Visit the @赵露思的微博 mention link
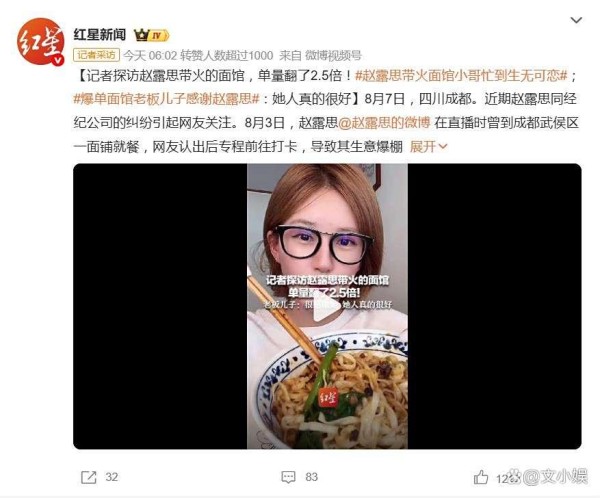The width and height of the screenshot is (600, 498). (x=385, y=122)
